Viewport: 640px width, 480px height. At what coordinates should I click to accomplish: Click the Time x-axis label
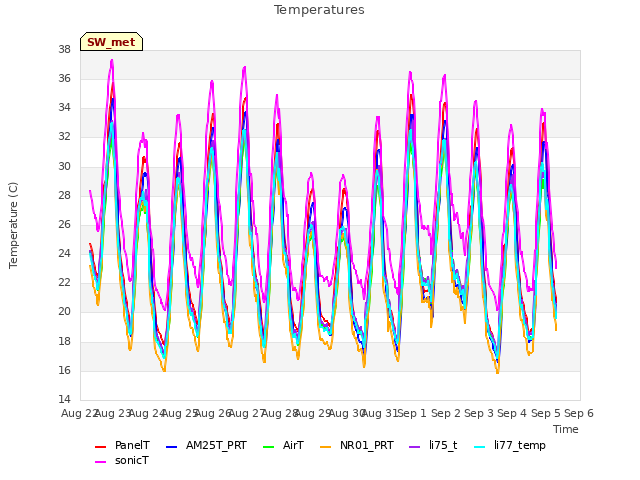tap(566, 429)
